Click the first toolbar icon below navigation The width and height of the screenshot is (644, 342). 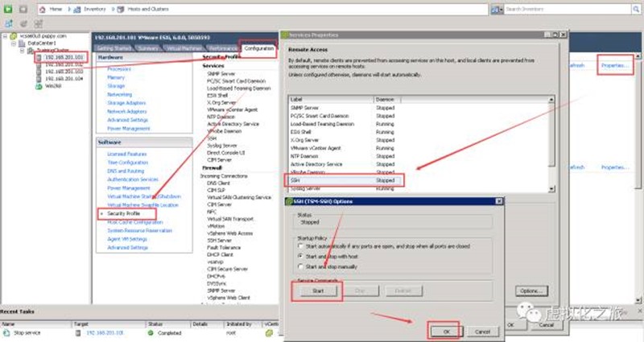click(x=9, y=24)
